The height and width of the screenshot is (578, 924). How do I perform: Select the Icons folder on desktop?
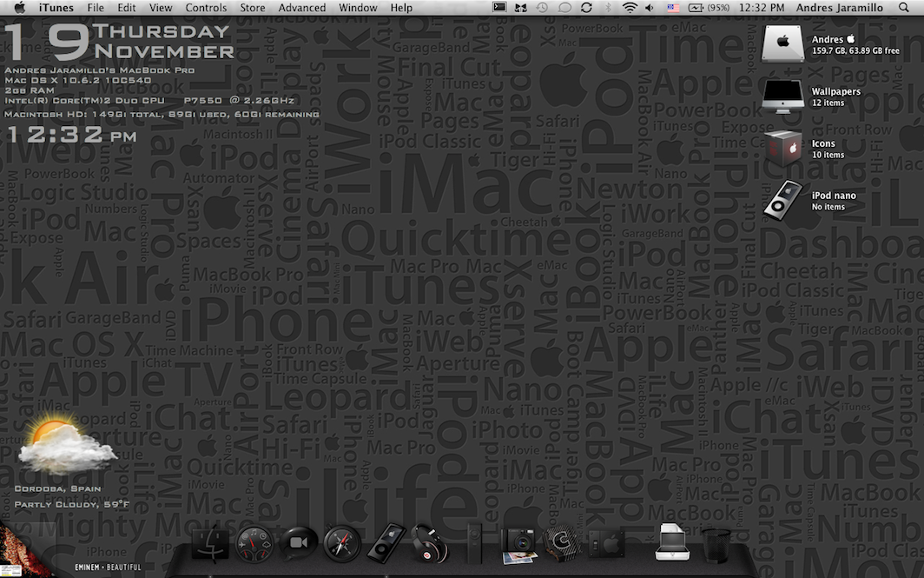point(782,148)
